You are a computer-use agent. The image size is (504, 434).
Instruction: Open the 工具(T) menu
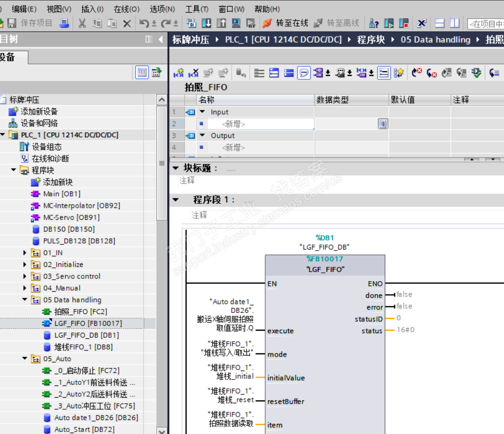click(x=197, y=9)
